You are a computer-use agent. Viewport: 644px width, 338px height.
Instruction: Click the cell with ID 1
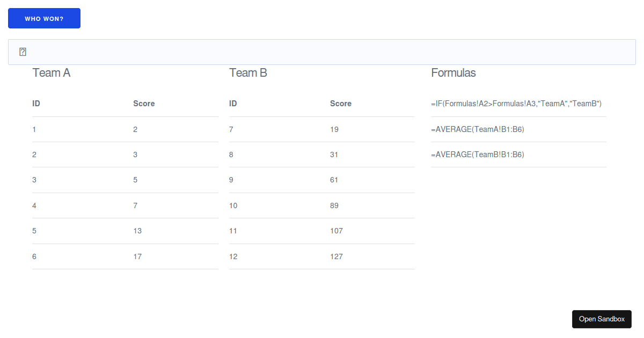coord(34,129)
